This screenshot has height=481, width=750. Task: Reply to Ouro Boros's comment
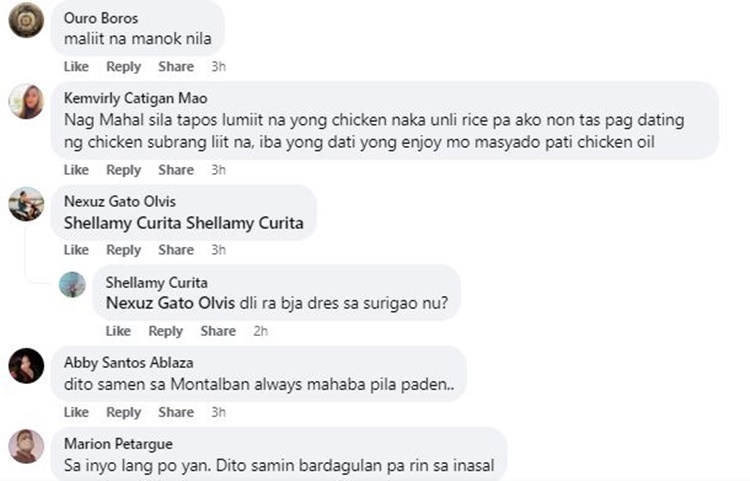124,66
